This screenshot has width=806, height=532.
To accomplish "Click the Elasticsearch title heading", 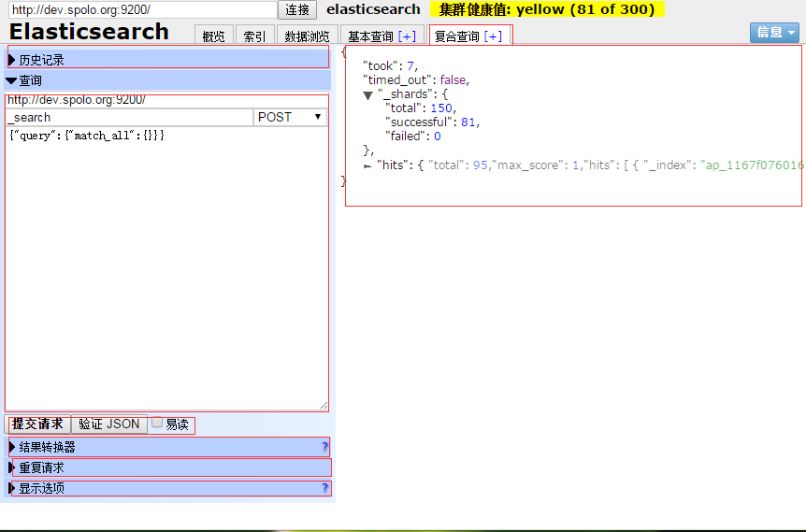I will click(89, 32).
